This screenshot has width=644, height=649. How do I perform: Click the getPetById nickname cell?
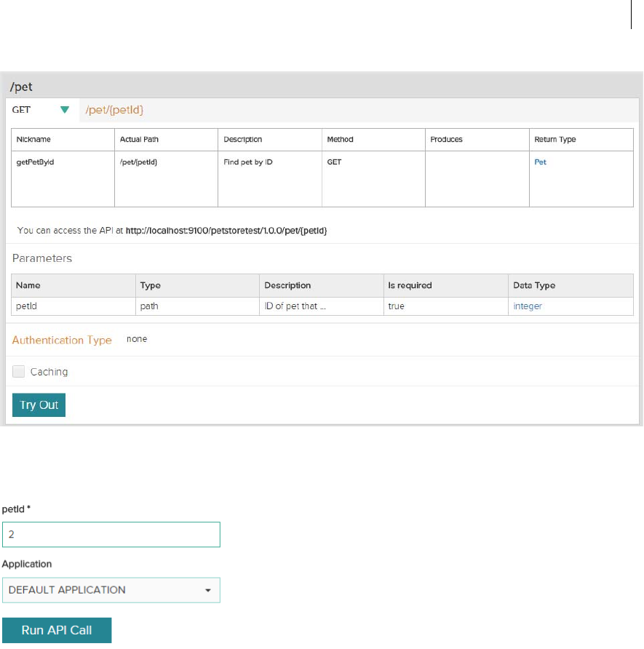tap(35, 162)
